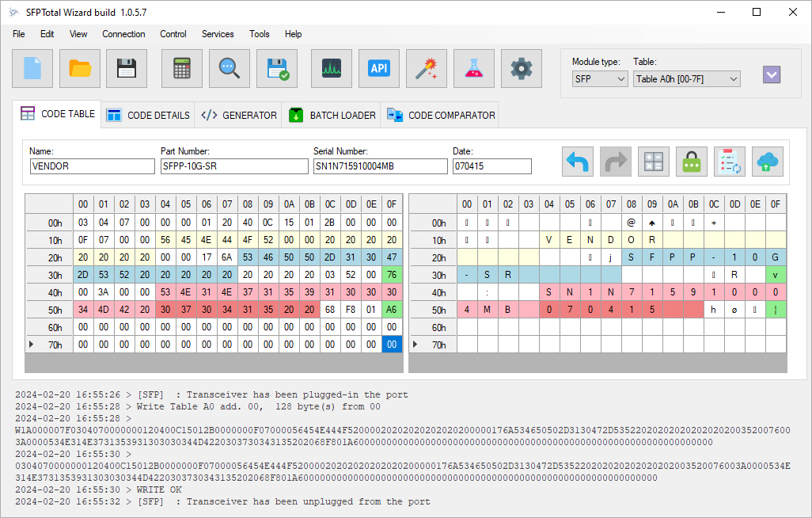Select green cell A6 in row 50h
This screenshot has width=812, height=518.
pos(392,310)
